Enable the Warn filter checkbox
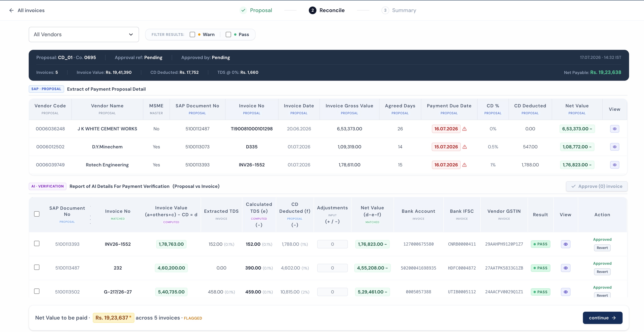The image size is (644, 332). [192, 35]
